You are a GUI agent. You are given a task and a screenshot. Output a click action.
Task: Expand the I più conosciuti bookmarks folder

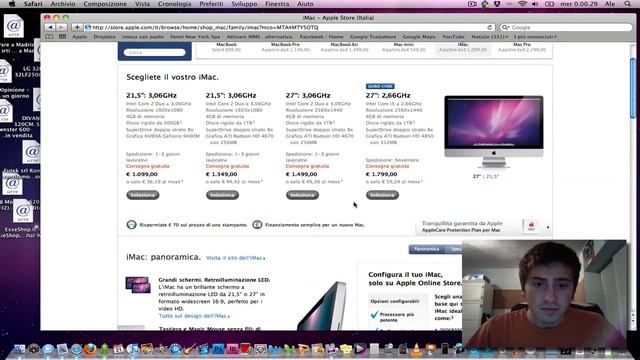coord(535,37)
